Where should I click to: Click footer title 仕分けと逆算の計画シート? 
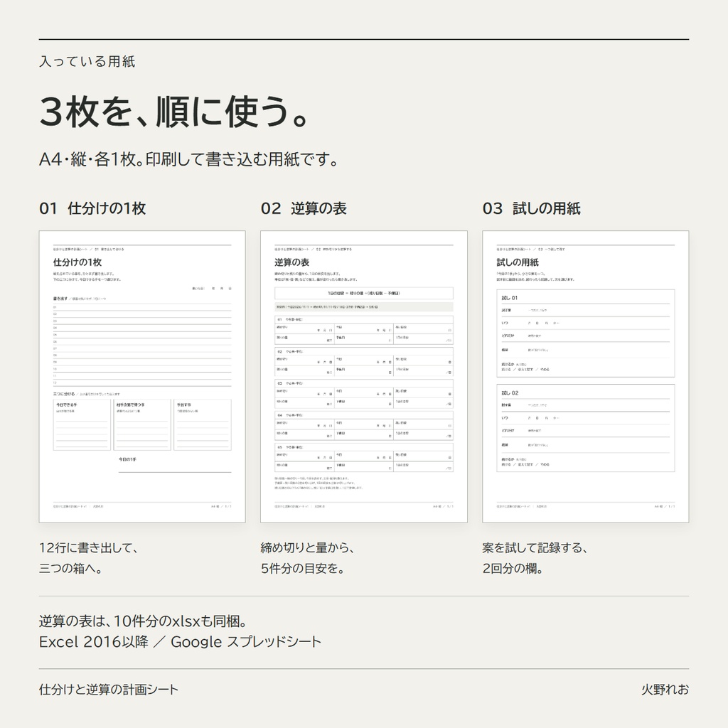coord(109,690)
